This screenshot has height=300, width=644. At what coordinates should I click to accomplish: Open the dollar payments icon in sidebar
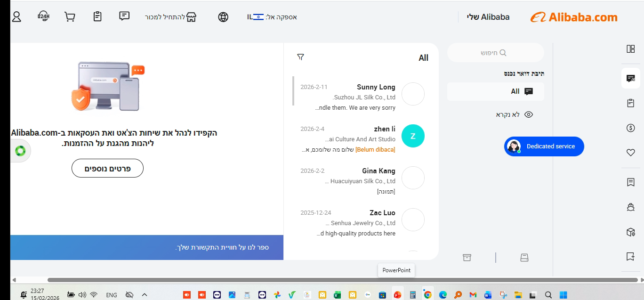[631, 128]
